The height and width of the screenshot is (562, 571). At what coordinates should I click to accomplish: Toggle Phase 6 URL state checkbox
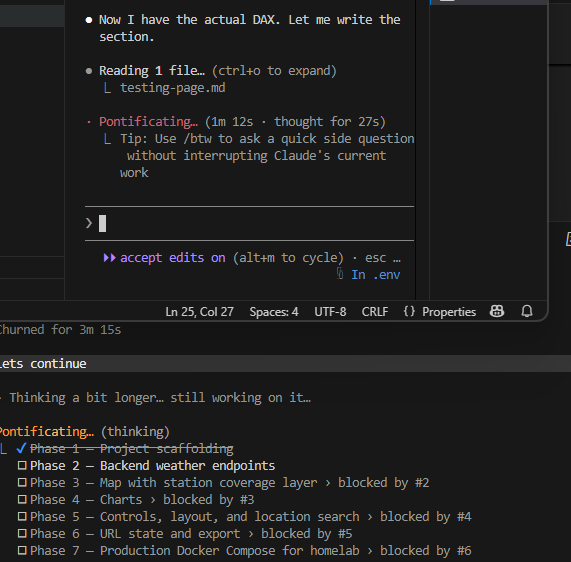[22, 533]
